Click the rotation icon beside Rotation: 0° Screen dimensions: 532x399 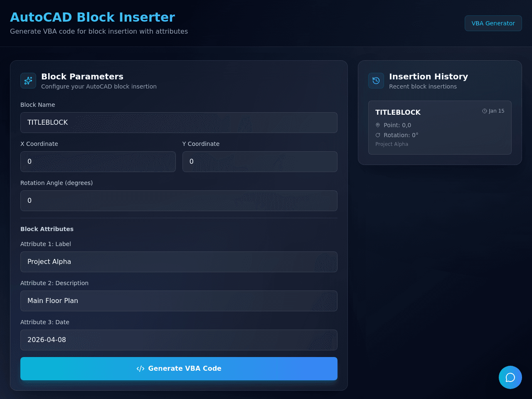click(378, 135)
